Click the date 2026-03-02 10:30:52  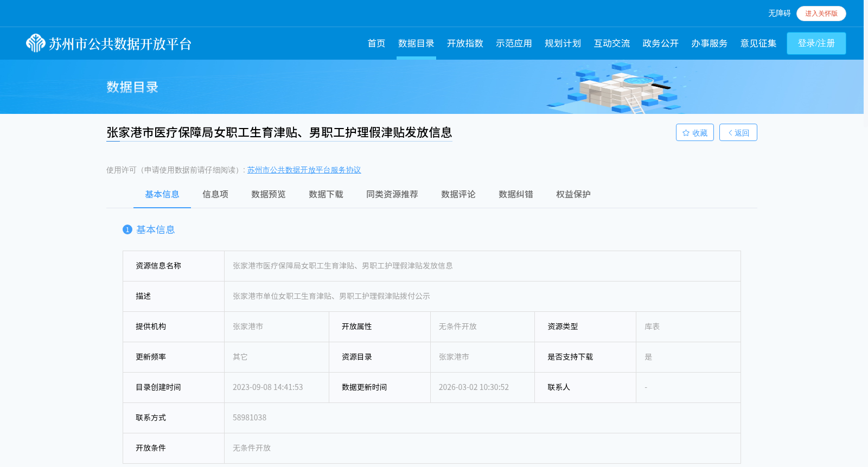(474, 387)
